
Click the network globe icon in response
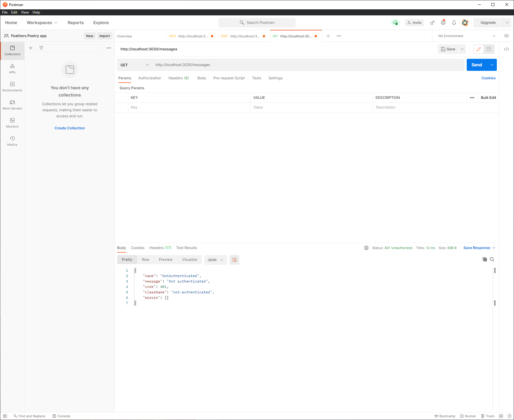366,248
